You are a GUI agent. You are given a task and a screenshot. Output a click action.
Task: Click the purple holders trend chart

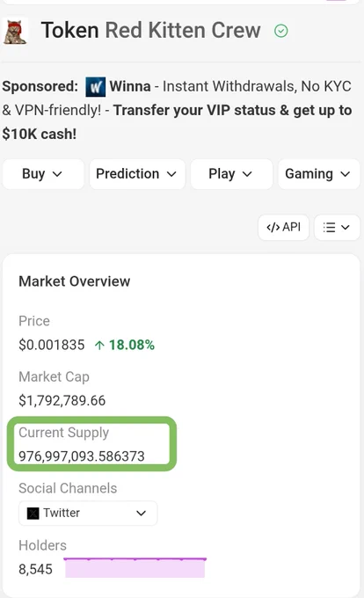[135, 568]
